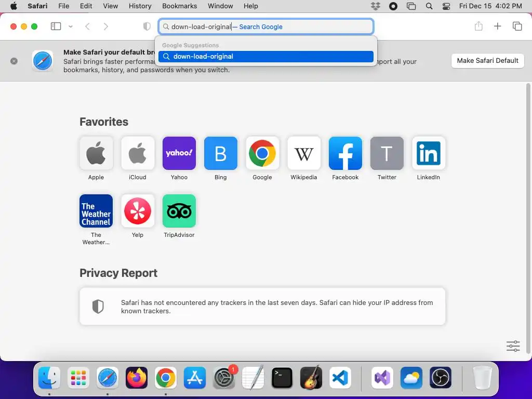Dismiss the default browser banner
The width and height of the screenshot is (532, 399).
pos(14,61)
